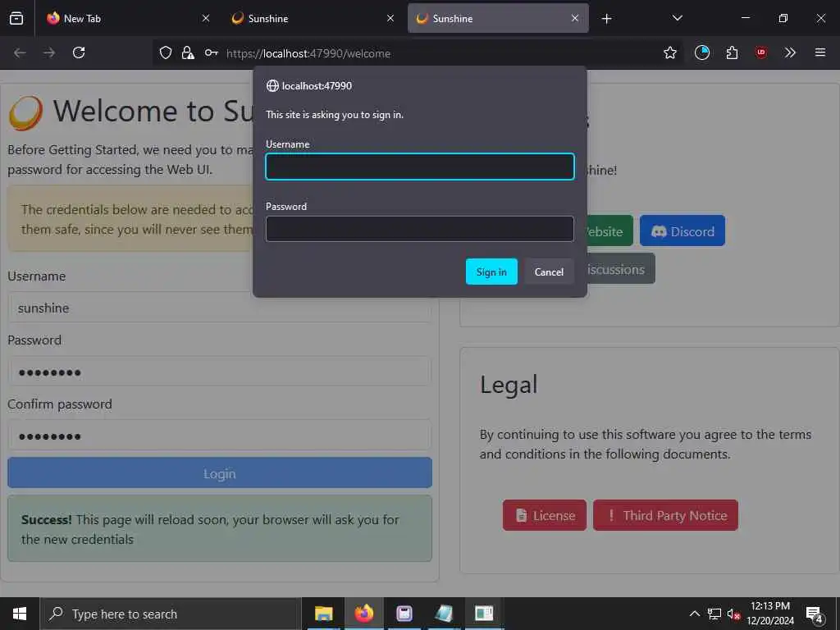The image size is (840, 630).
Task: Open the gray Discussions button
Action: (x=621, y=269)
